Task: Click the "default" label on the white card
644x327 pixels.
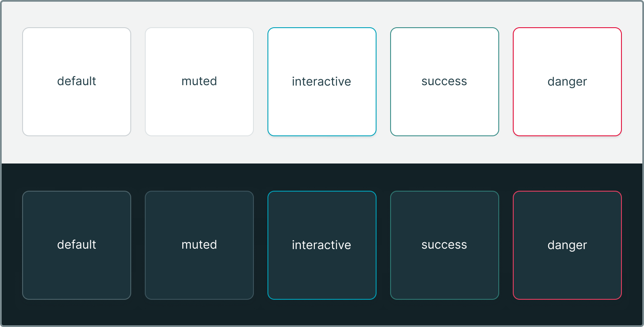Action: [77, 81]
